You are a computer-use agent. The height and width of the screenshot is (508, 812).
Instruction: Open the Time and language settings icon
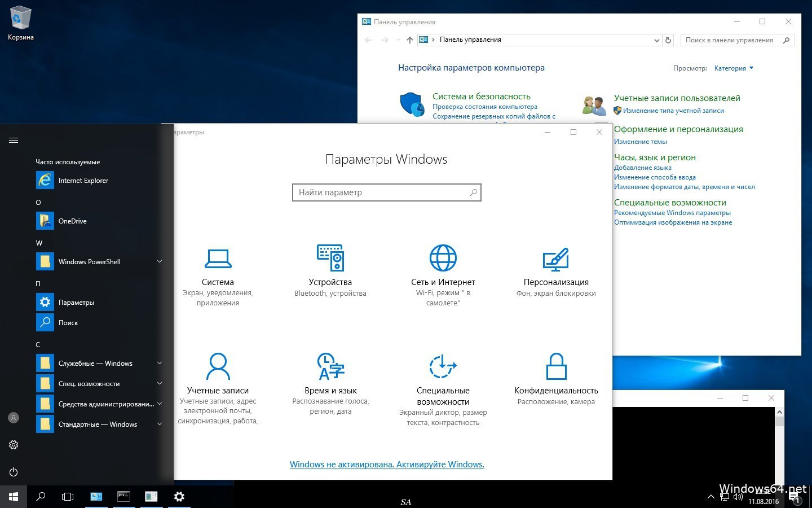(x=330, y=366)
